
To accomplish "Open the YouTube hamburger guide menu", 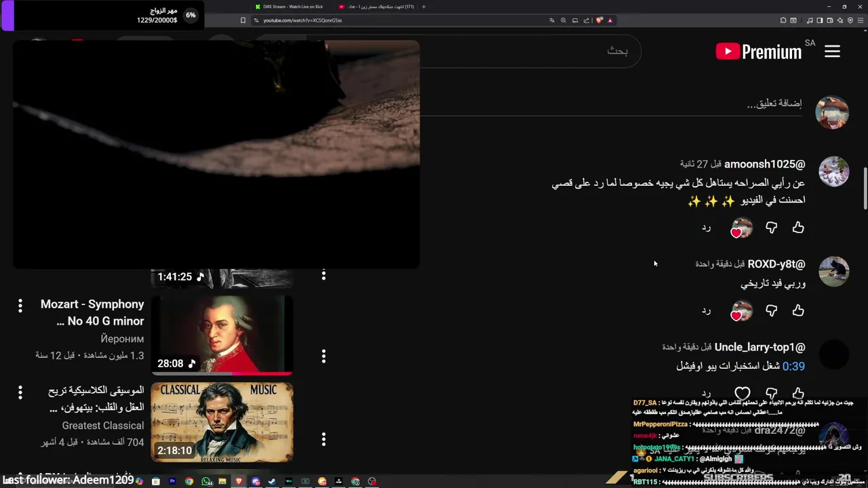I will click(832, 52).
